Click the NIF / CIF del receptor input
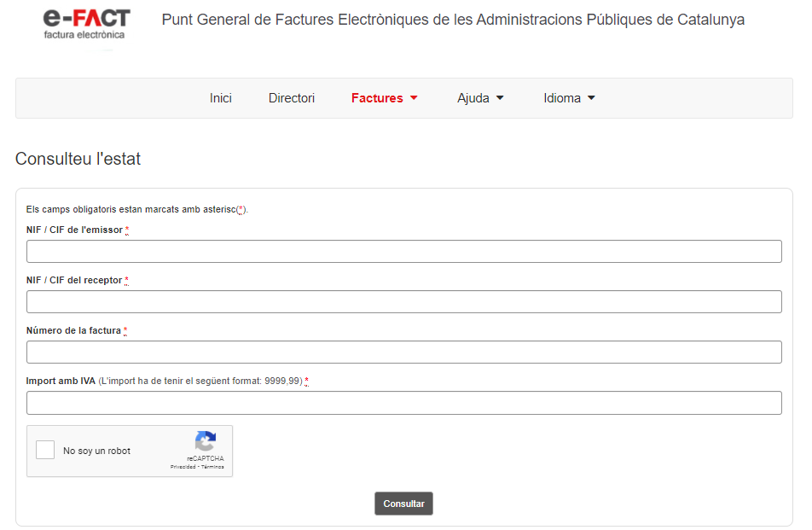Screen dimensions: 812x530 403,301
